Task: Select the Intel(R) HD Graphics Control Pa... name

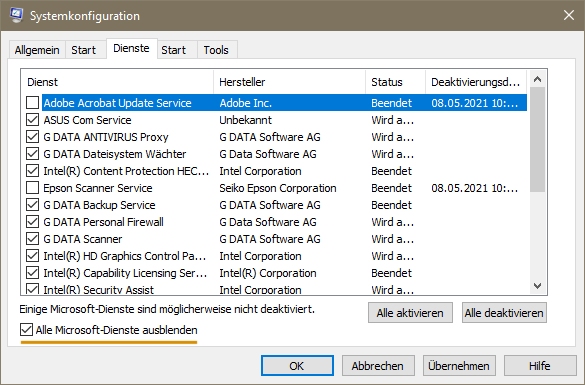Action: [x=125, y=256]
